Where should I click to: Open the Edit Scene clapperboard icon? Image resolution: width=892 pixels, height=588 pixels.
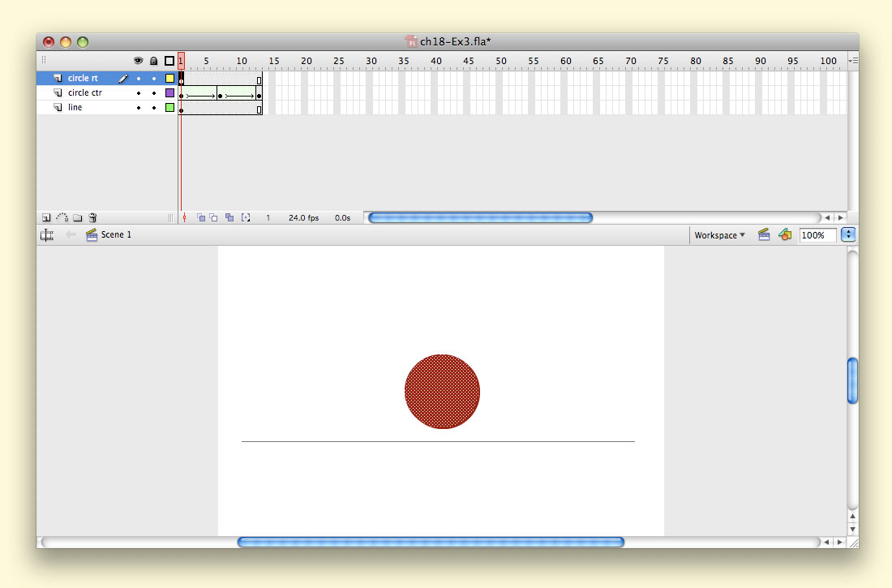coord(763,235)
